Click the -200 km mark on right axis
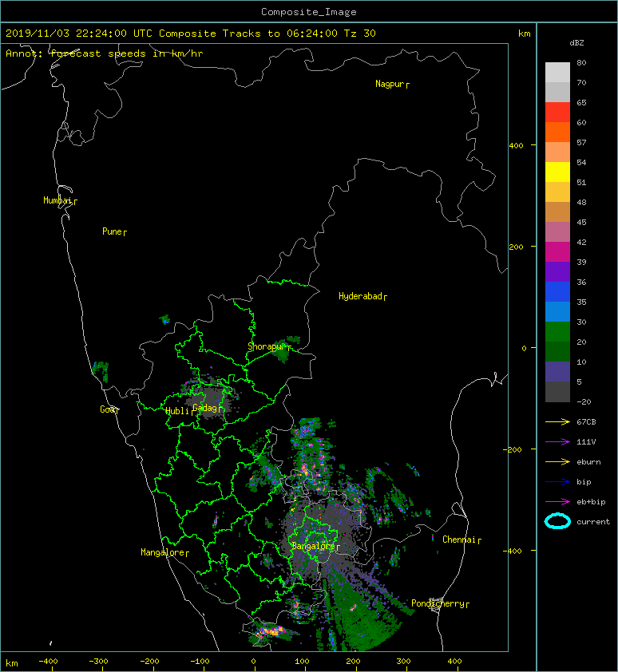 pyautogui.click(x=513, y=449)
